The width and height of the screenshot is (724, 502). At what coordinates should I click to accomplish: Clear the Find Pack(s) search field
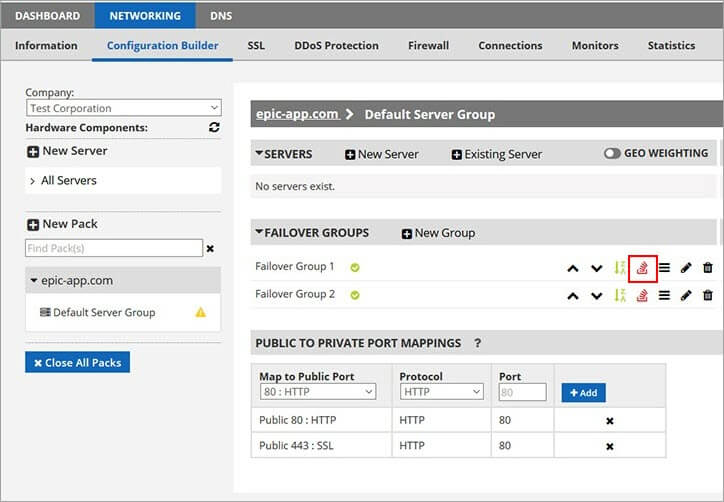(x=210, y=248)
